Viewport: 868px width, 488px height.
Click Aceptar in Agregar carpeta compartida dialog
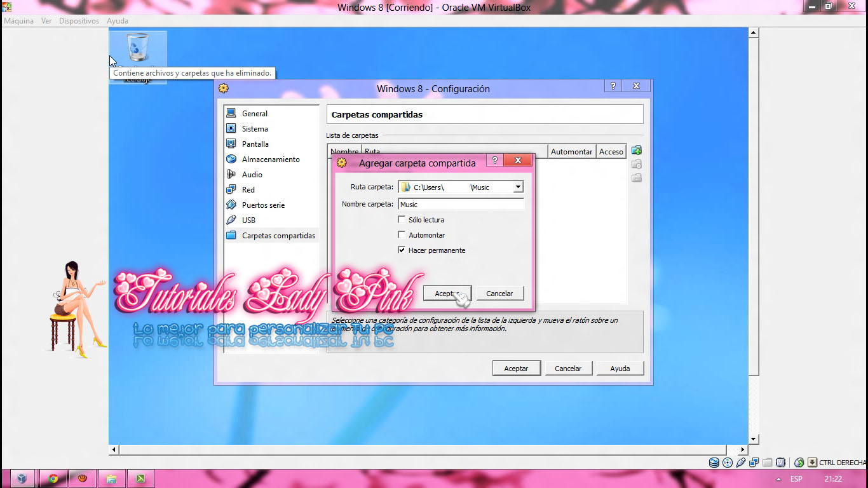click(447, 294)
